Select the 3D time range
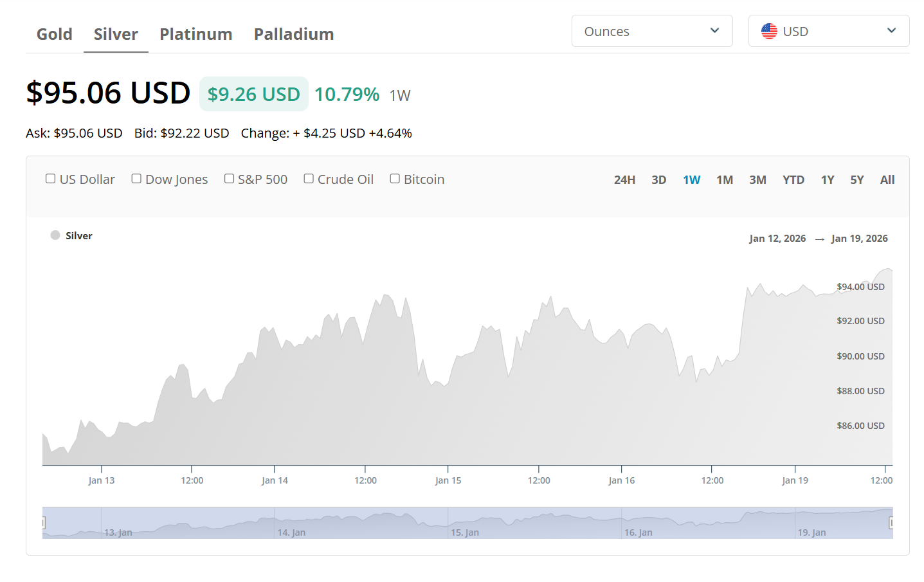Screen dimensions: 924x582 pos(658,180)
